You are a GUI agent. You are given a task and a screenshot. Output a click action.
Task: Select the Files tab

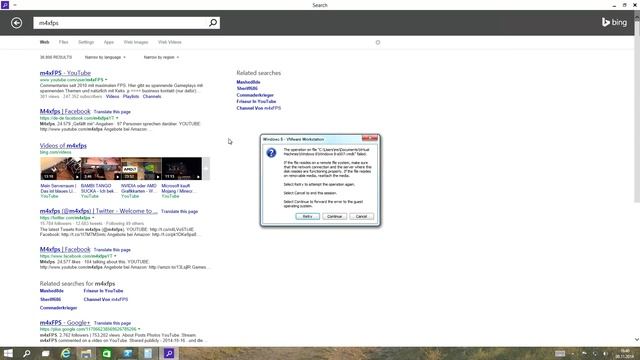64,42
